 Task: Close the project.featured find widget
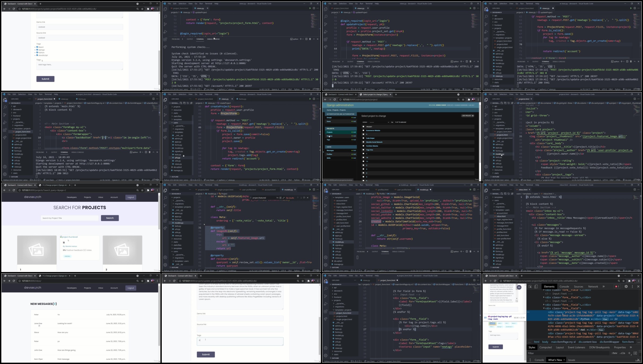click(x=308, y=198)
